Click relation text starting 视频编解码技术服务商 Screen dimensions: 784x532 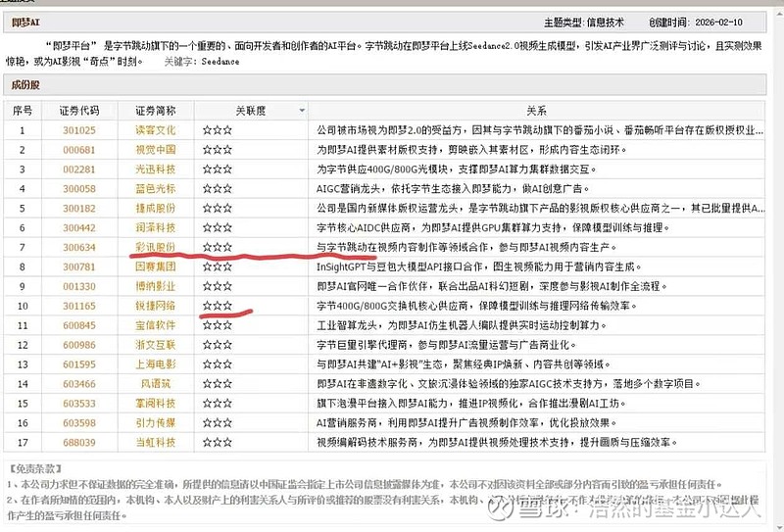pyautogui.click(x=497, y=442)
